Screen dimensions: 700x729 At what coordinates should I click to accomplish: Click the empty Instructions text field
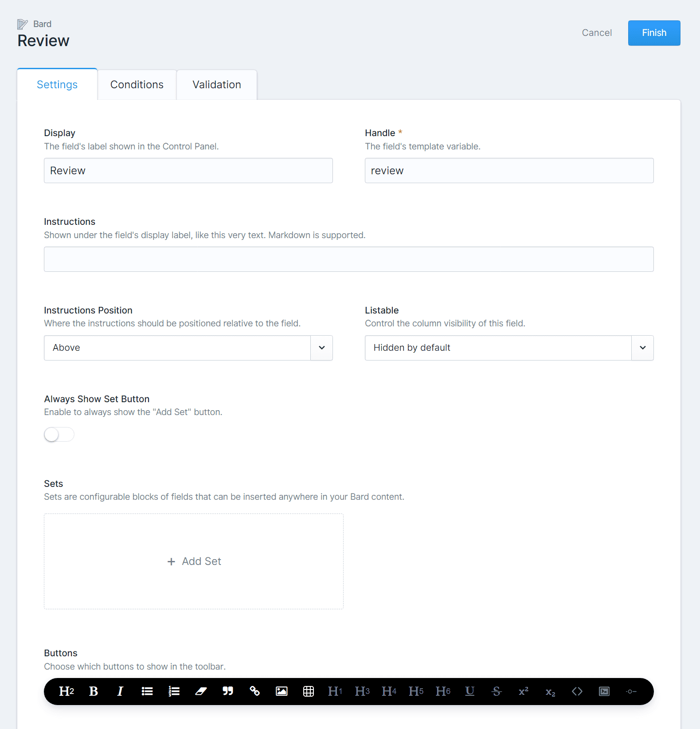tap(348, 259)
